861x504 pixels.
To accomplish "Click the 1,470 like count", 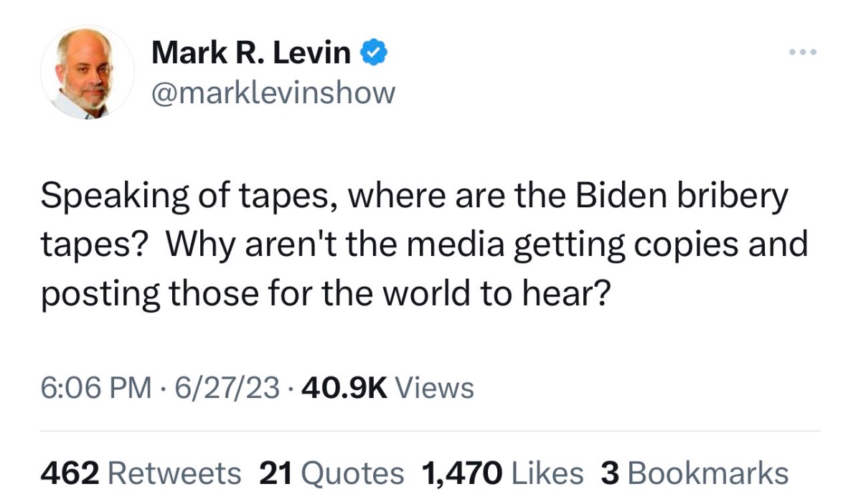I will point(461,473).
